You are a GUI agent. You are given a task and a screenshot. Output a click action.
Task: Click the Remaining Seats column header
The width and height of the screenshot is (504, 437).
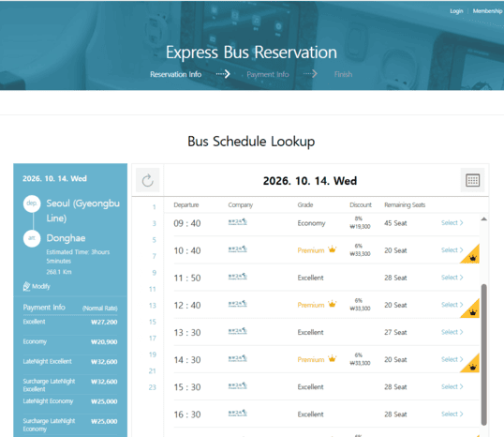[405, 205]
